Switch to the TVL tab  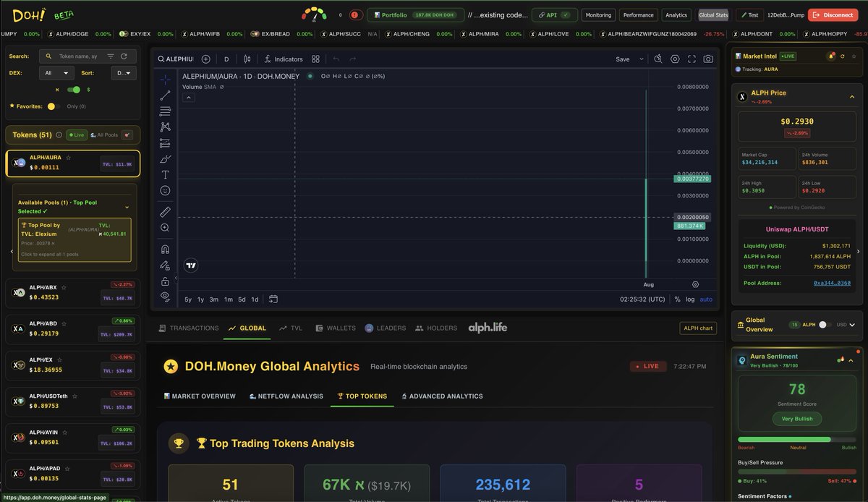click(291, 328)
